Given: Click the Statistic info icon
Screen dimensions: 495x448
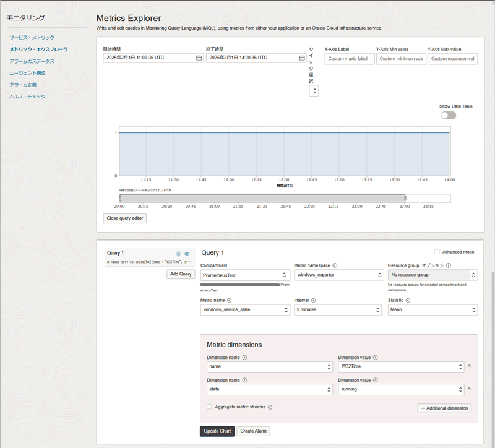Looking at the screenshot, I should pos(408,300).
